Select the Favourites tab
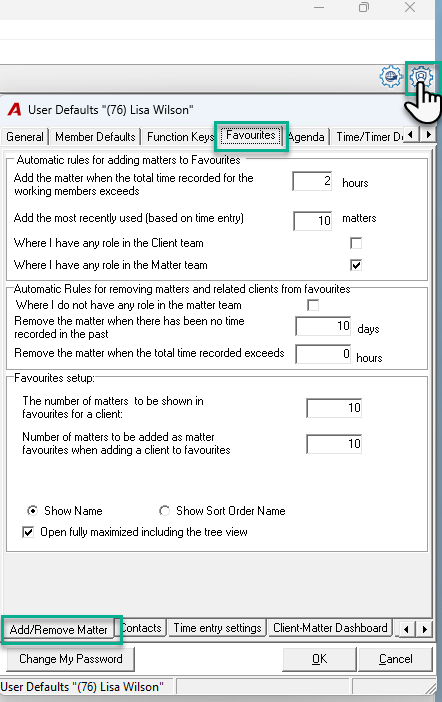 coord(251,135)
